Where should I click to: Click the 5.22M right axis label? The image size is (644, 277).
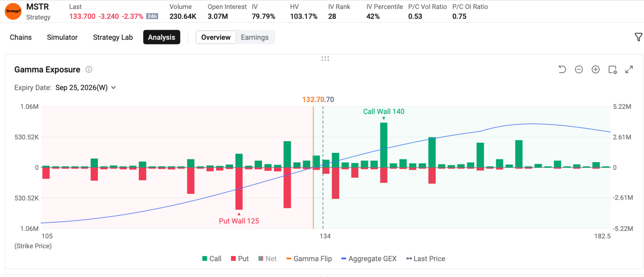click(x=622, y=107)
